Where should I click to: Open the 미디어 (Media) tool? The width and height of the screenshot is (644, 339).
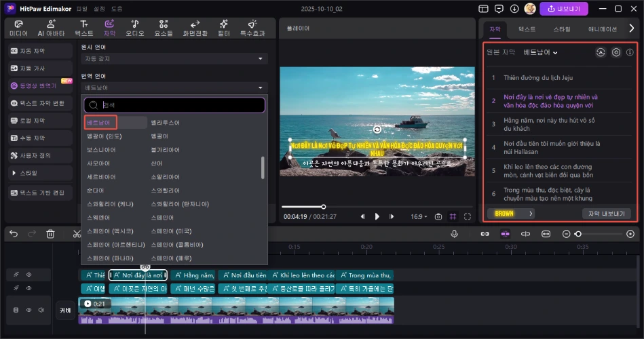[18, 27]
